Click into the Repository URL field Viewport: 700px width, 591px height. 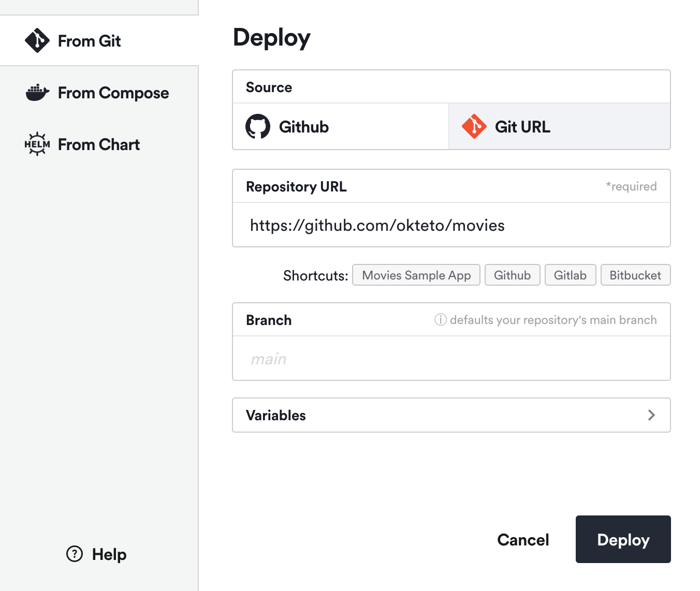pyautogui.click(x=451, y=225)
